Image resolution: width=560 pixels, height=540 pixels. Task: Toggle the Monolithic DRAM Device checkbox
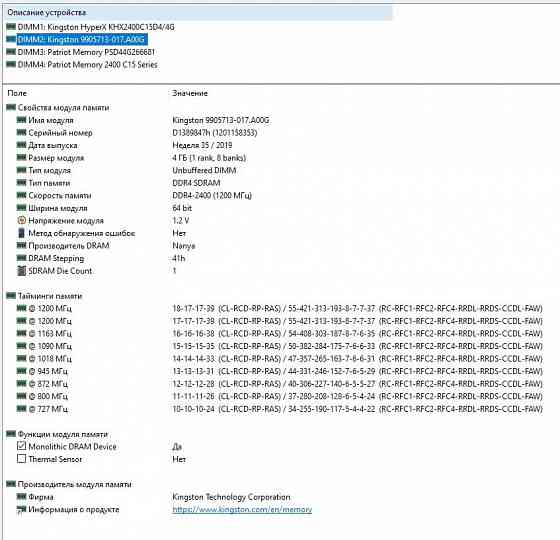click(x=21, y=446)
